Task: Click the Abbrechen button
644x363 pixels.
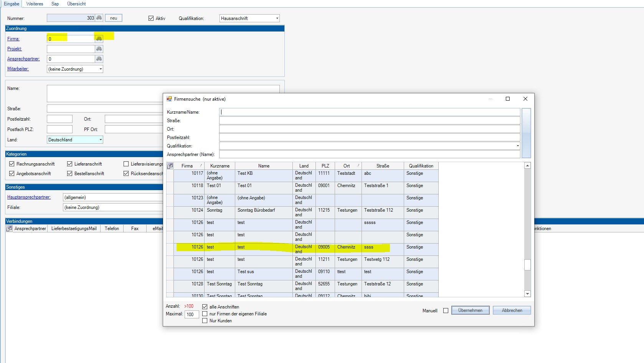Action: click(512, 310)
